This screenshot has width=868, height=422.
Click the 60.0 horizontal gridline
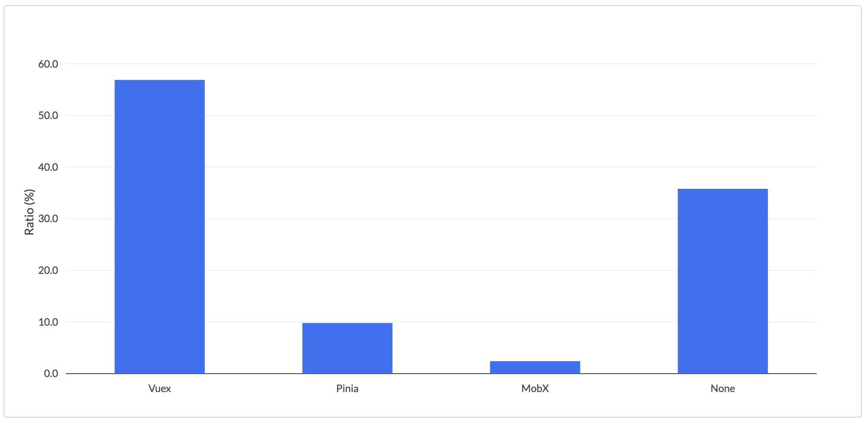coord(441,64)
